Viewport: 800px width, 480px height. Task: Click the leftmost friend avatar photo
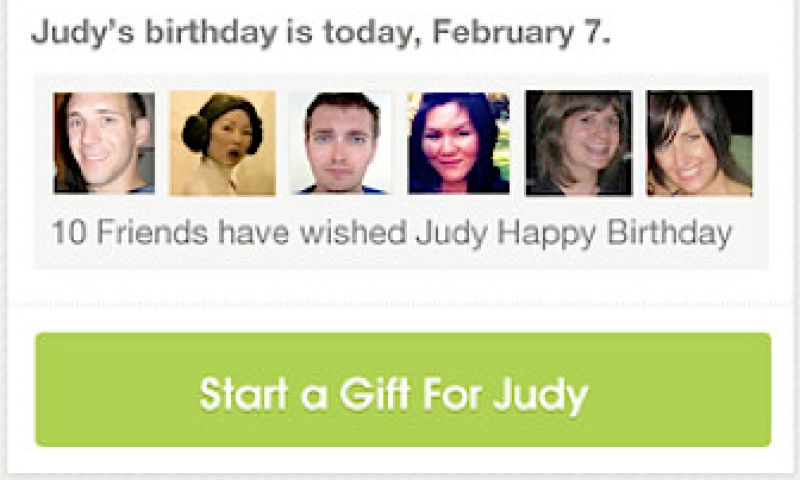click(x=104, y=143)
